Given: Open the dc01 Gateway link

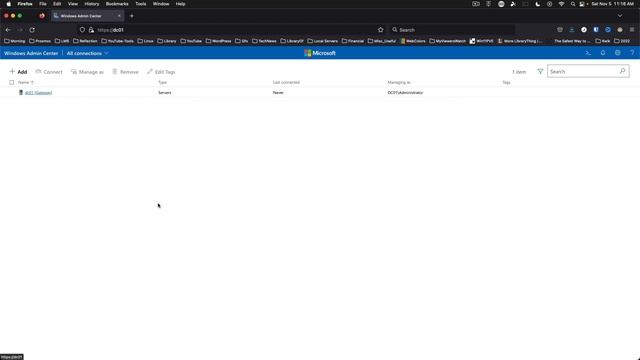Looking at the screenshot, I should [38, 93].
